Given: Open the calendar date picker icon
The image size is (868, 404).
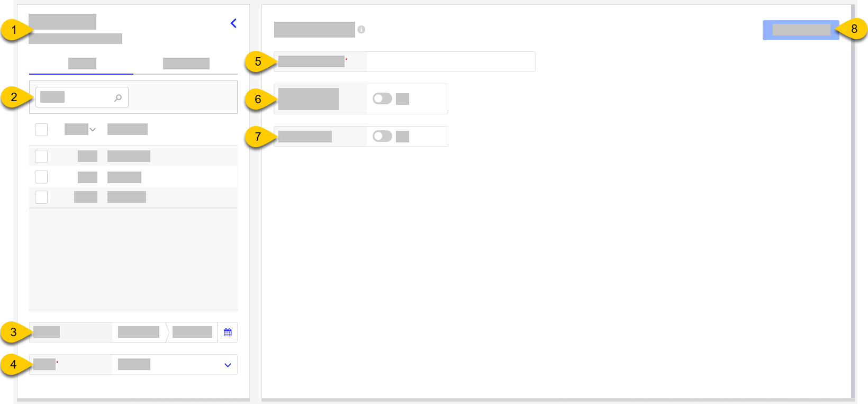Looking at the screenshot, I should pyautogui.click(x=228, y=332).
